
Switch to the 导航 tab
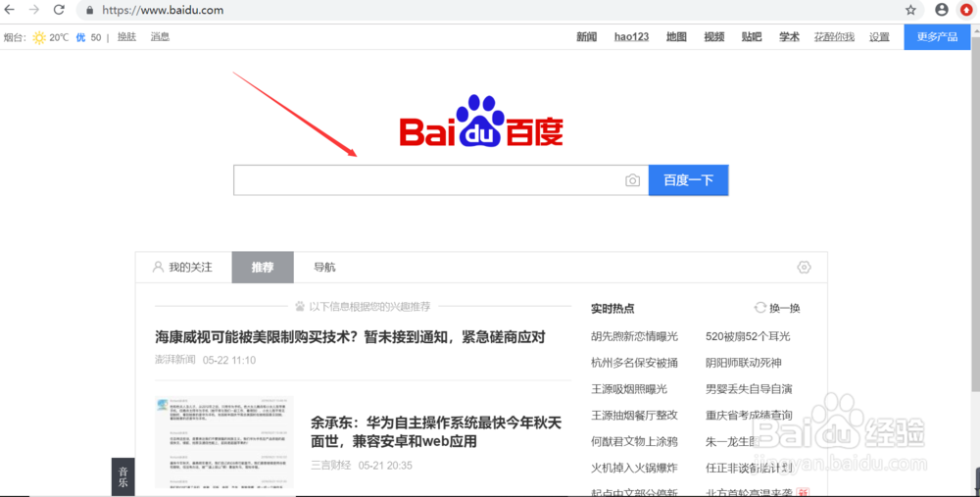coord(324,267)
